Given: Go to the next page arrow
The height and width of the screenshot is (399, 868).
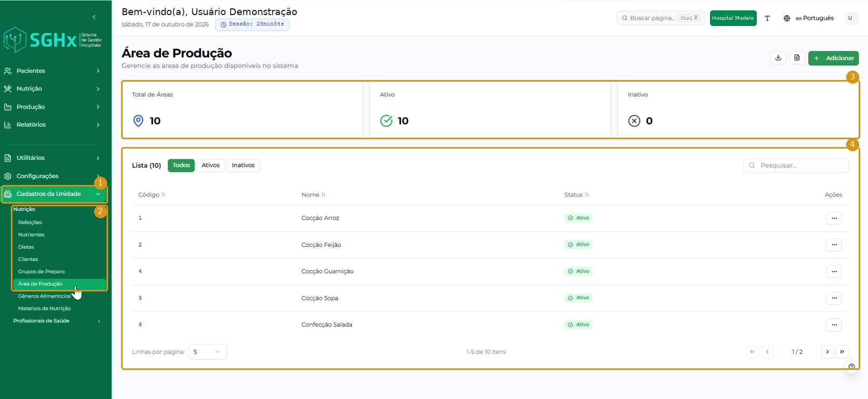Looking at the screenshot, I should tap(827, 352).
